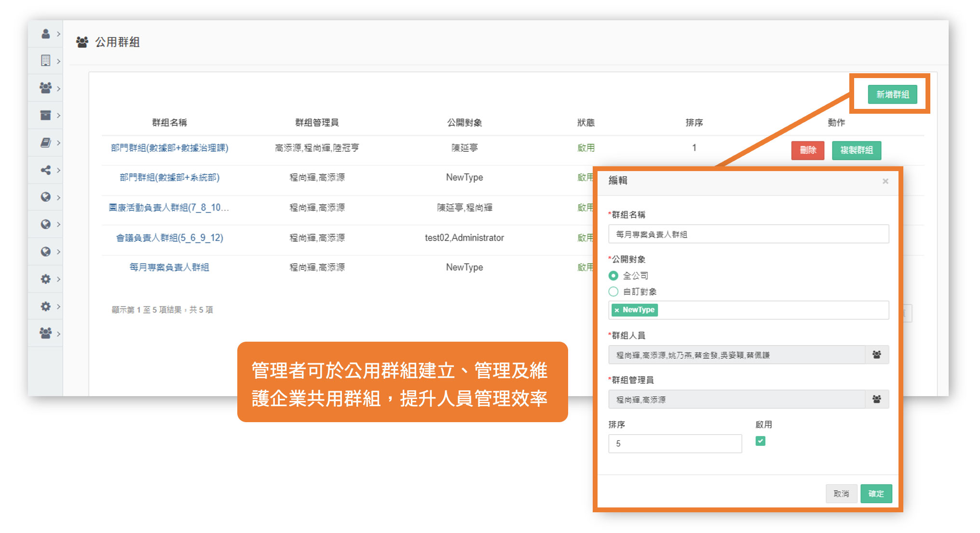Click the red 刪除 button

click(x=808, y=150)
